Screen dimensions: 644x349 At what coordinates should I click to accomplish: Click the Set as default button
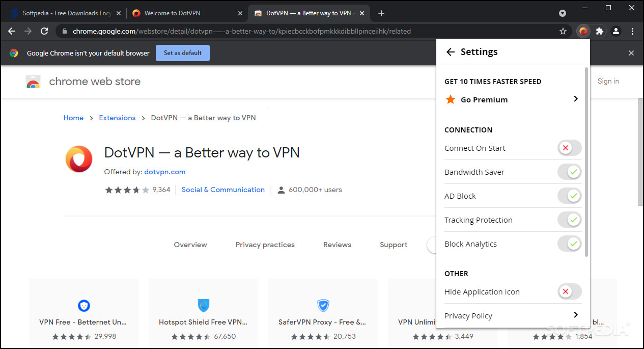pos(183,53)
